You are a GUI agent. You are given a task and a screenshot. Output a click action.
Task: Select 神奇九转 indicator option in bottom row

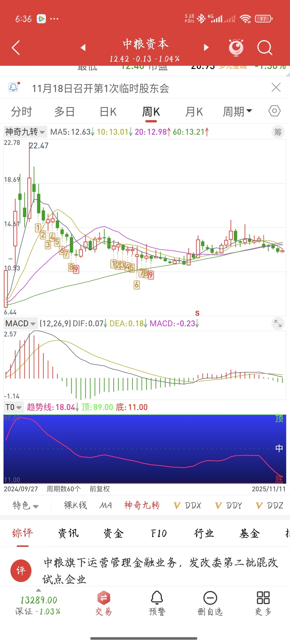(x=142, y=506)
